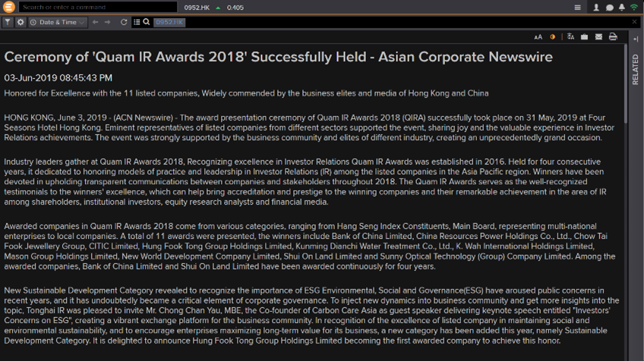Screen dimensions: 644x361
Task: Refresh the news feed
Action: [124, 22]
